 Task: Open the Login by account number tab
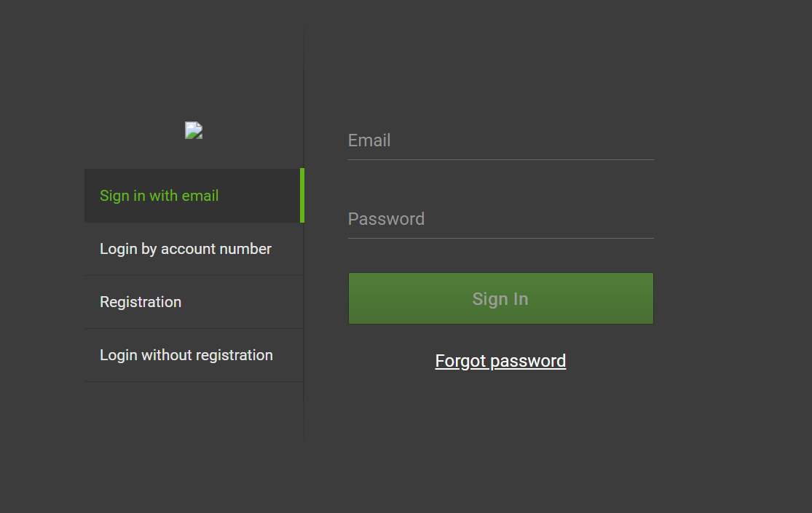pos(186,249)
